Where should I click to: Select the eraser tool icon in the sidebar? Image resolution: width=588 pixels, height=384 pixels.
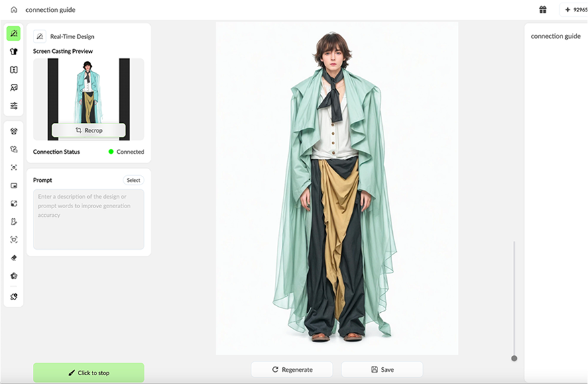(x=13, y=258)
